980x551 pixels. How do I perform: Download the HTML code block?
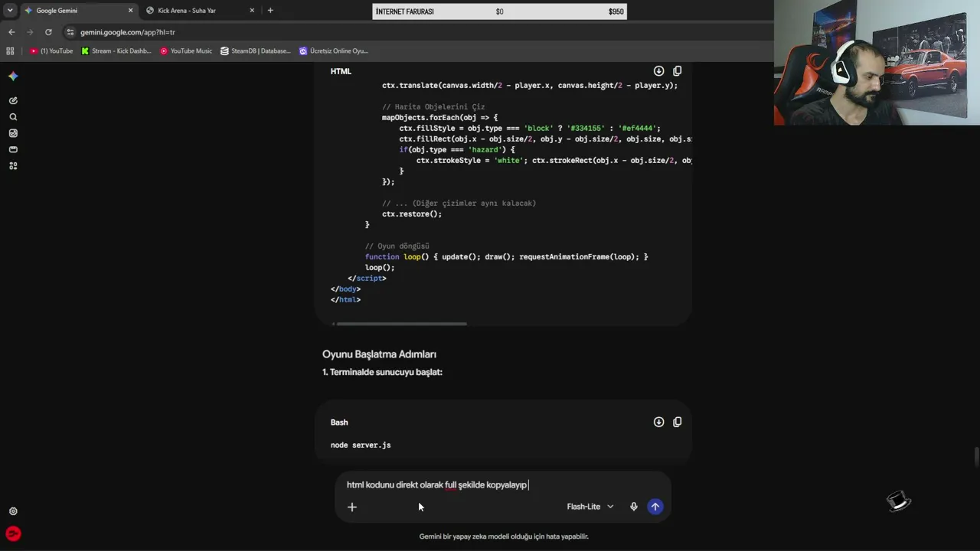coord(658,70)
